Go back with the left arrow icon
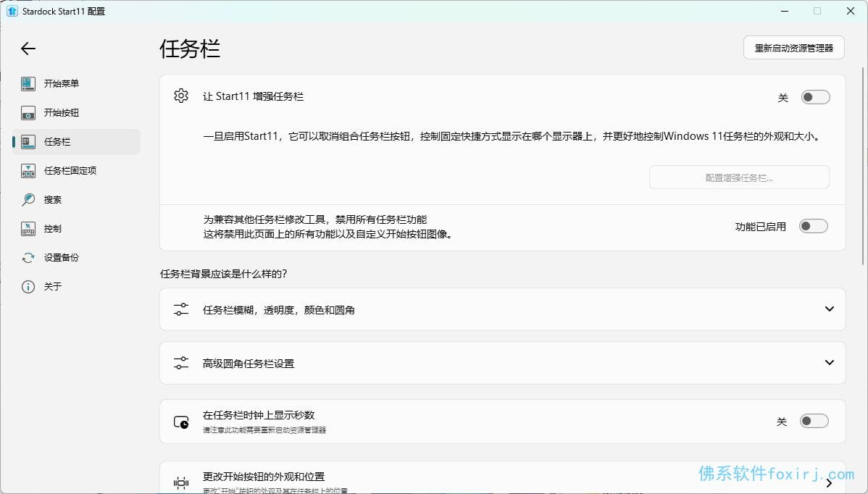This screenshot has height=494, width=868. tap(28, 49)
